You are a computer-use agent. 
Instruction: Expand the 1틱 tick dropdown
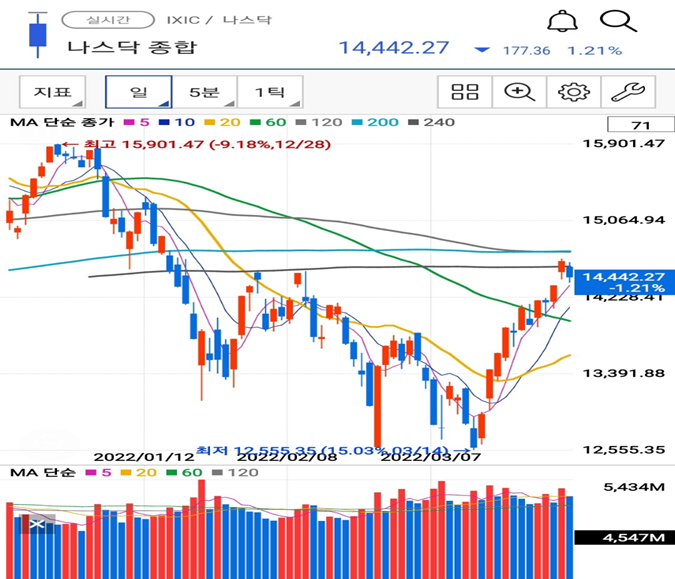tap(270, 92)
